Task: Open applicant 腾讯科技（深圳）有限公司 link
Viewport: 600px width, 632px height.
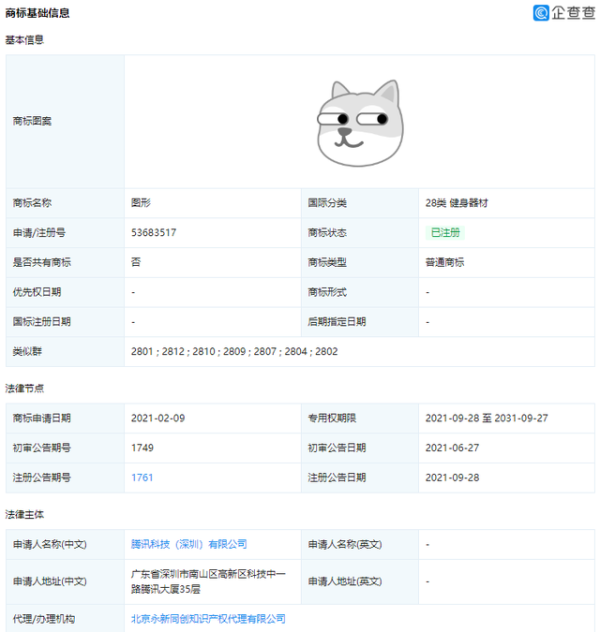Action: point(189,544)
